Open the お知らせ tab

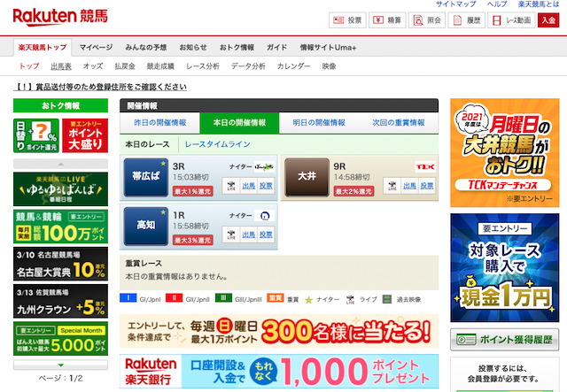click(x=193, y=47)
